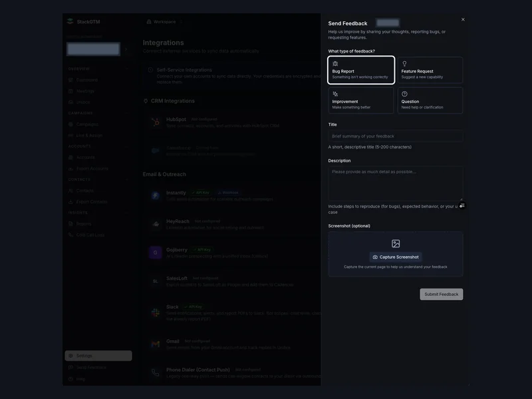Viewport: 532px width, 399px height.
Task: Click the Send Feedback sidebar icon
Action: coord(70,367)
